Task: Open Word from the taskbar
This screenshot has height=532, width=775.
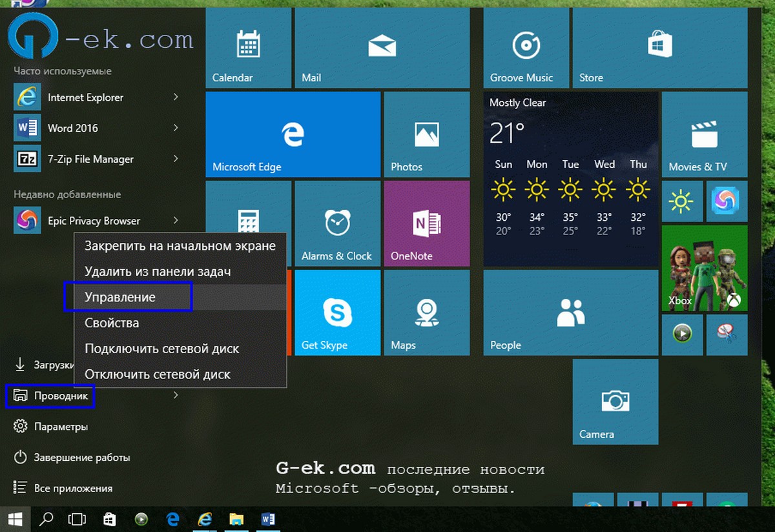Action: point(269,518)
